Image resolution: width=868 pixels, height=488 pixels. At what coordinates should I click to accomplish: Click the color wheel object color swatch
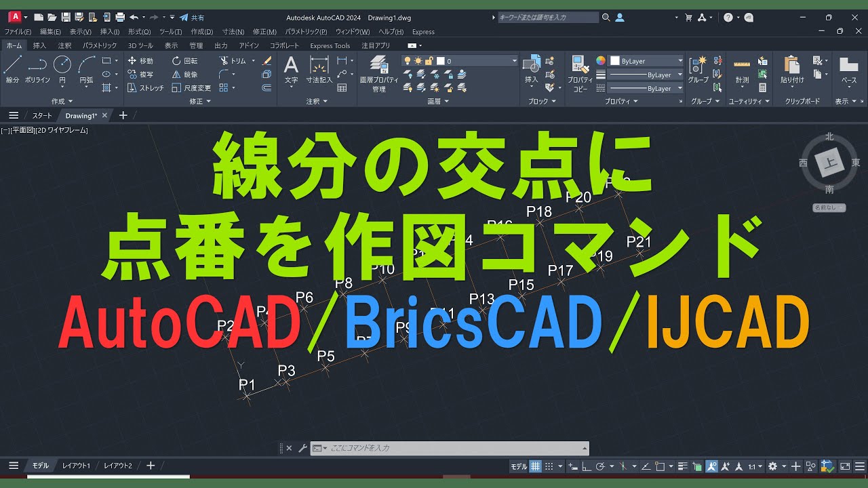pos(600,61)
